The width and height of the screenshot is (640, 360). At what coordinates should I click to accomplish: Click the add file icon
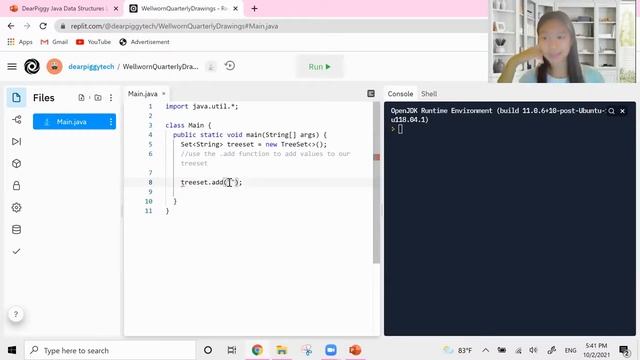click(81, 98)
